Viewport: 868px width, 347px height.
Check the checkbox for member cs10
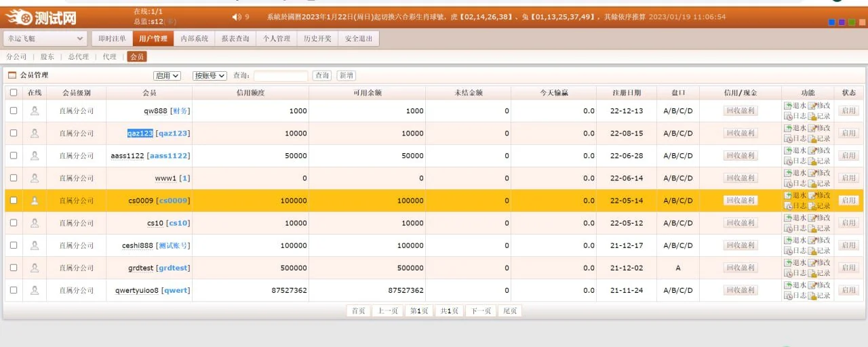(14, 223)
